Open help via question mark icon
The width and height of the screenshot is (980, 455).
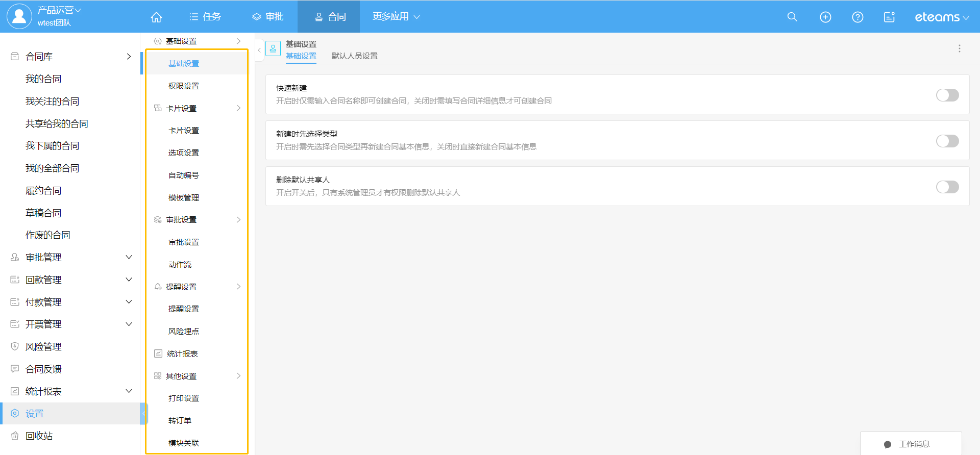(857, 17)
